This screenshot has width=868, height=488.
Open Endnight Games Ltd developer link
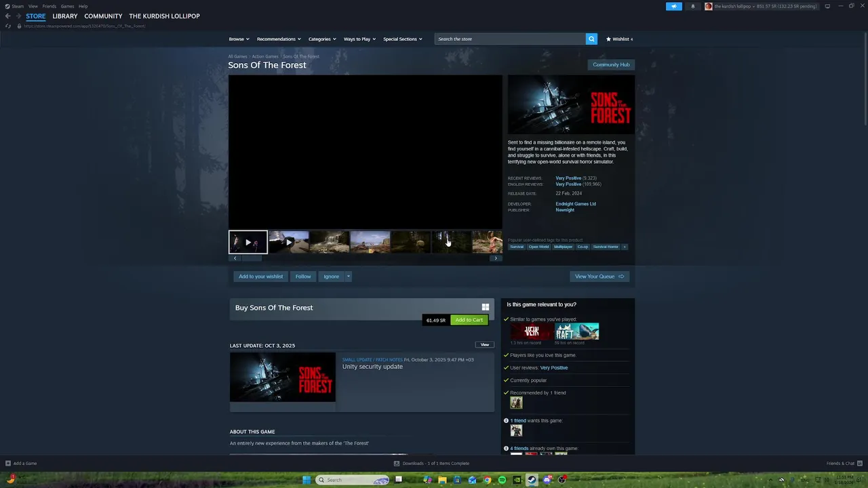pos(576,204)
